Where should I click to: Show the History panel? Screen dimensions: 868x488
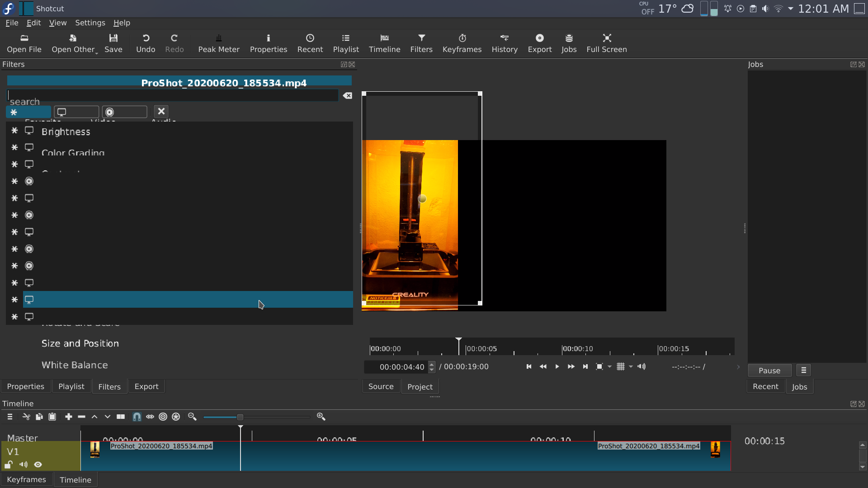pos(505,43)
